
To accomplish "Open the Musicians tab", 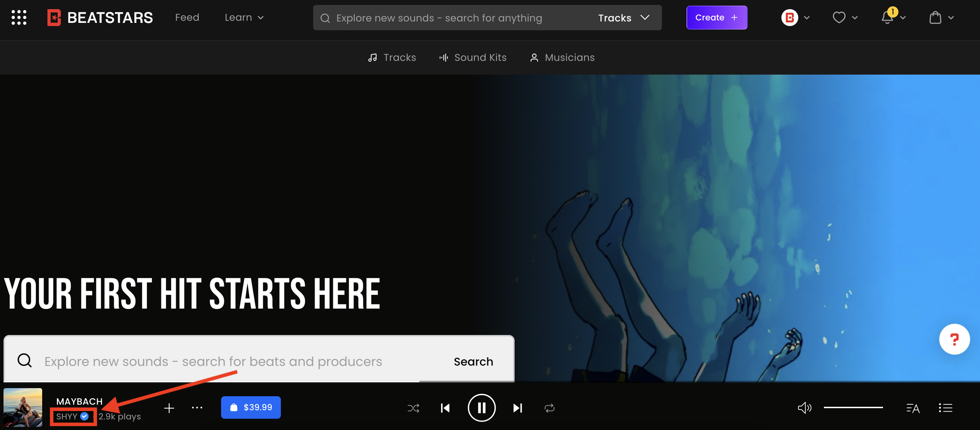I will click(x=562, y=57).
